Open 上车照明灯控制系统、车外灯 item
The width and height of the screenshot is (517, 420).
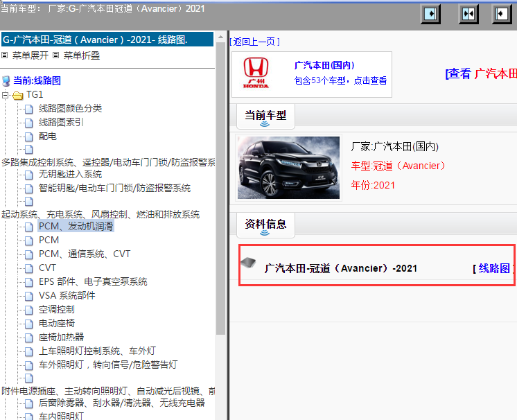point(97,351)
